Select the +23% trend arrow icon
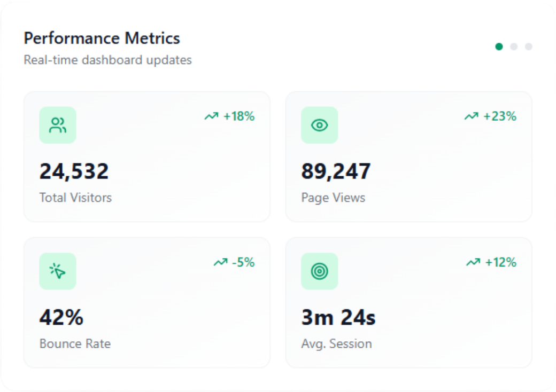Image resolution: width=556 pixels, height=392 pixels. (472, 116)
